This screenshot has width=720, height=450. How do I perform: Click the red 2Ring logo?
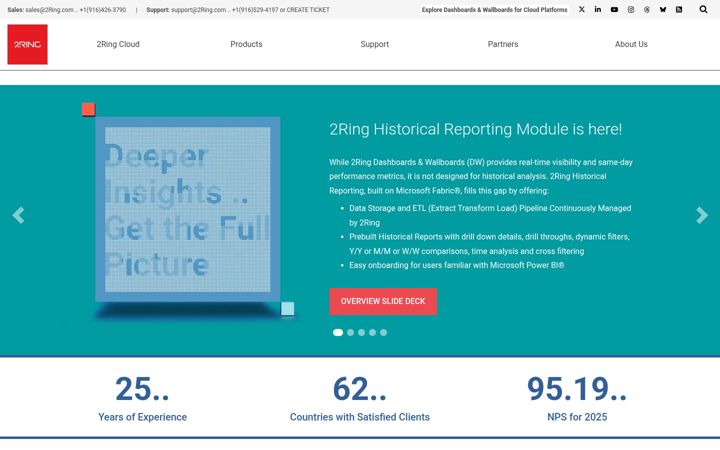(x=28, y=45)
